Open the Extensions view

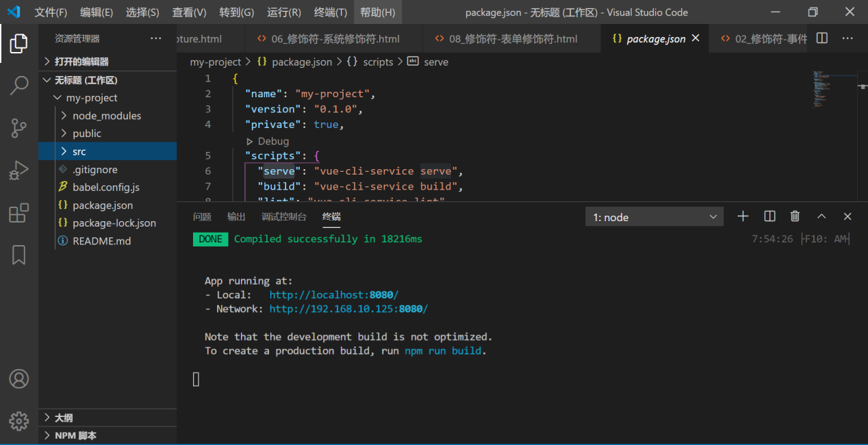coord(18,213)
